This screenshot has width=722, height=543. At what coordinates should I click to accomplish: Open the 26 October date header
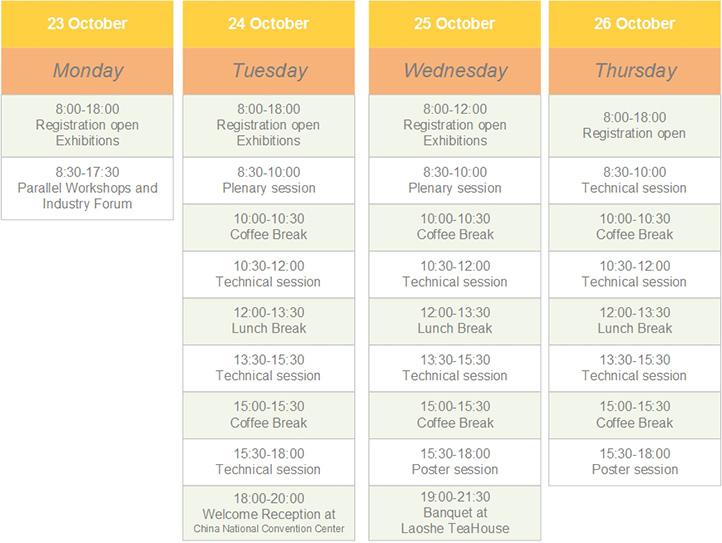click(x=634, y=24)
